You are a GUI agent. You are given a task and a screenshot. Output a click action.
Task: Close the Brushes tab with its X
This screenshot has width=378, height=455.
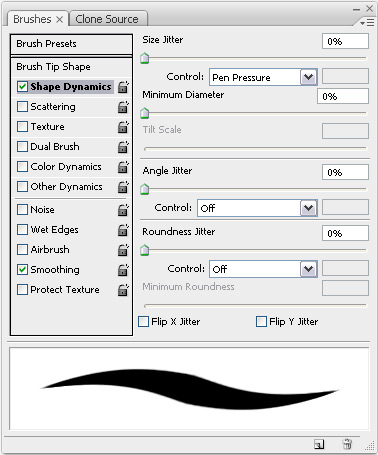(x=59, y=20)
